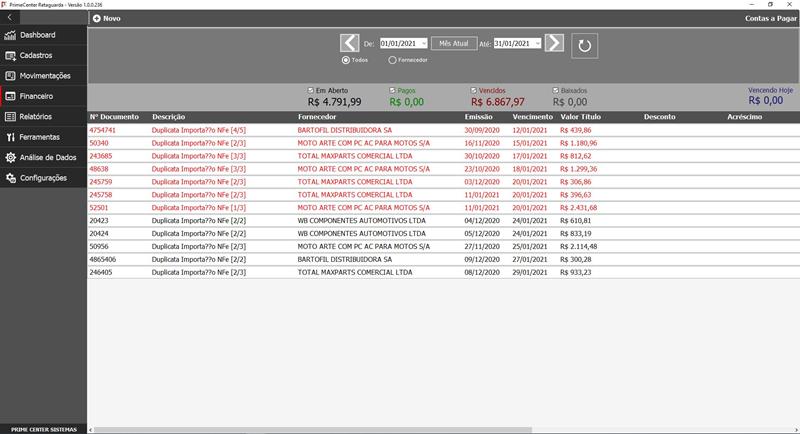The image size is (800, 434).
Task: Toggle the Em Aberto checkbox
Action: tap(311, 90)
